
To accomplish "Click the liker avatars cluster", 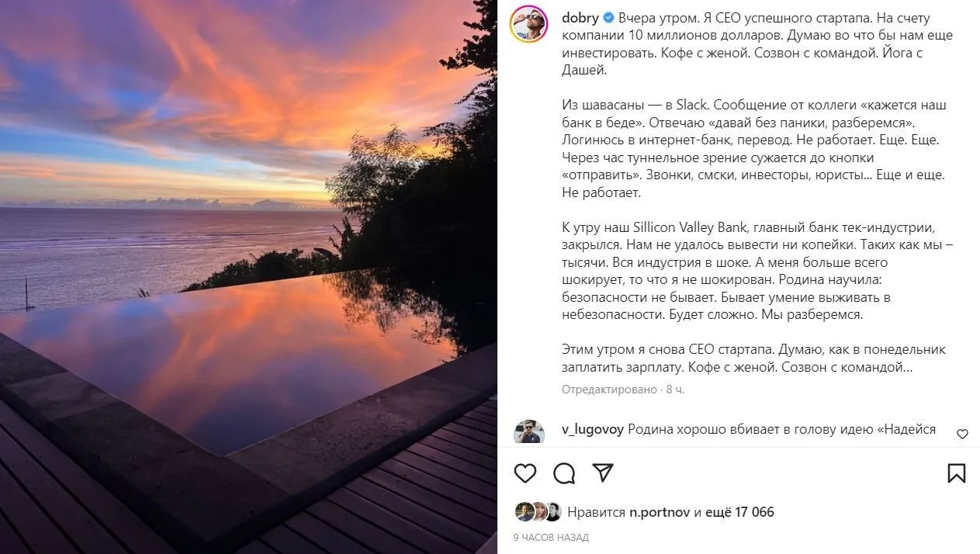I will point(538,512).
